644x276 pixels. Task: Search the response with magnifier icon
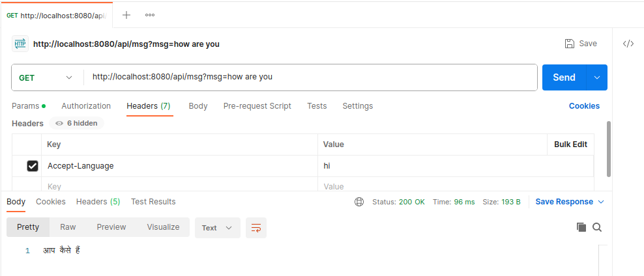click(x=597, y=227)
